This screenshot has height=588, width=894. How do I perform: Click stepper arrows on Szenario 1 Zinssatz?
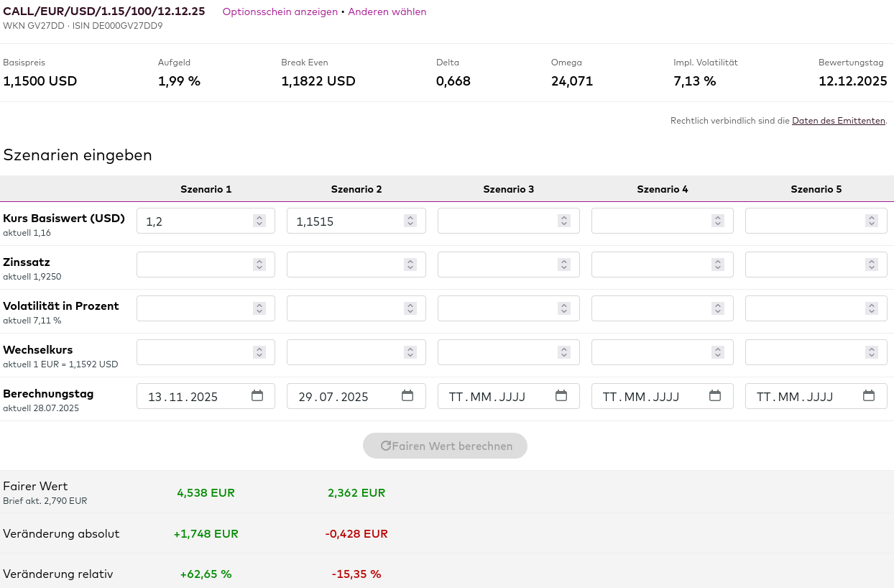click(x=259, y=265)
